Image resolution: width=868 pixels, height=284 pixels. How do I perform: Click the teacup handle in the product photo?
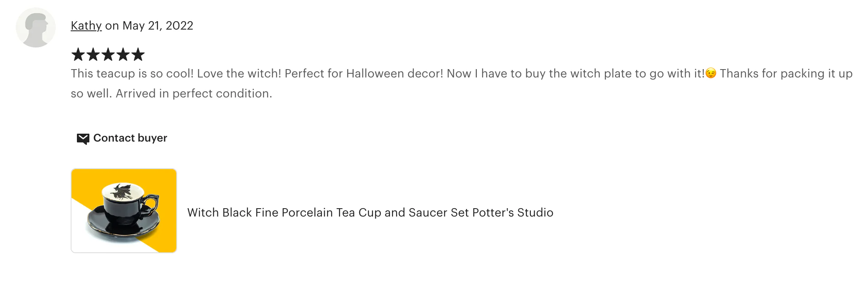(150, 204)
